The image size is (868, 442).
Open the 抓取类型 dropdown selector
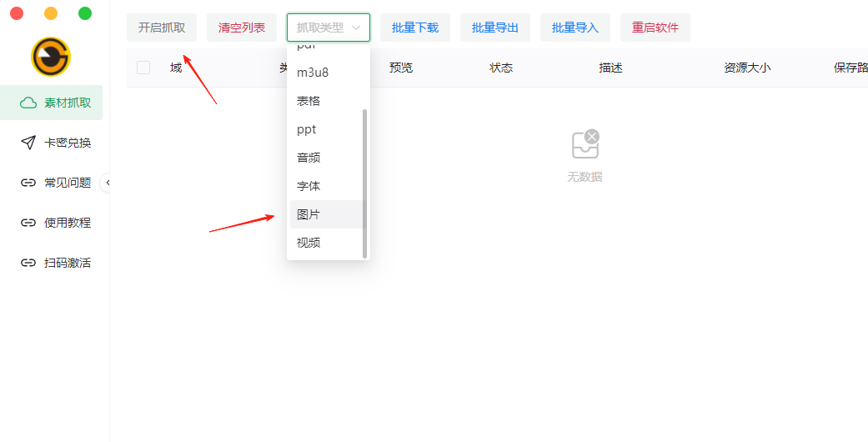(x=329, y=28)
